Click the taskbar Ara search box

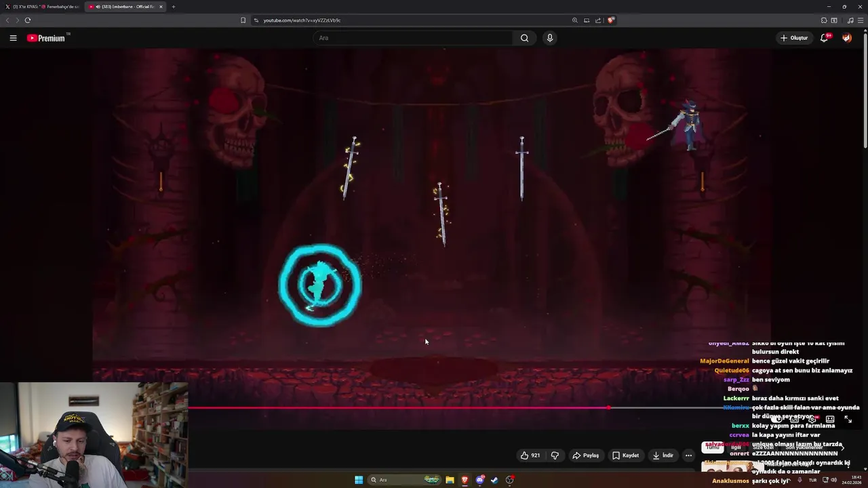405,480
